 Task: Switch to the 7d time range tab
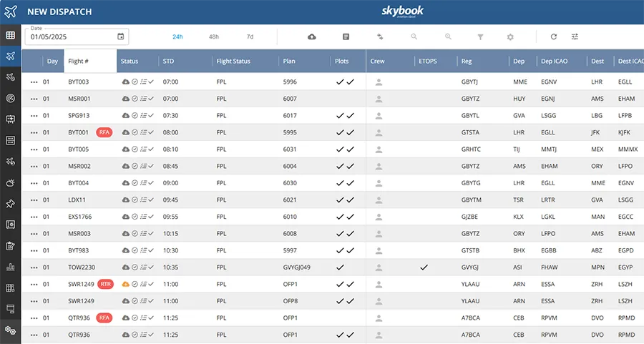pyautogui.click(x=250, y=36)
